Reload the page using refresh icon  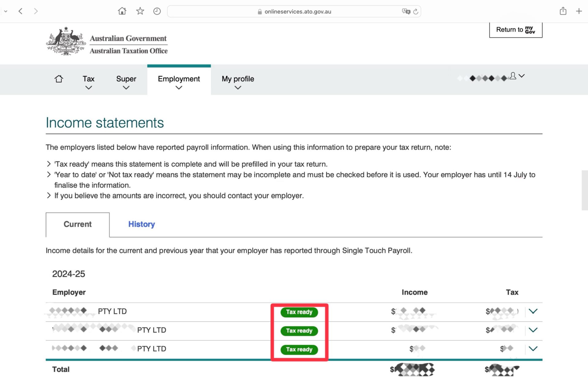pyautogui.click(x=416, y=11)
